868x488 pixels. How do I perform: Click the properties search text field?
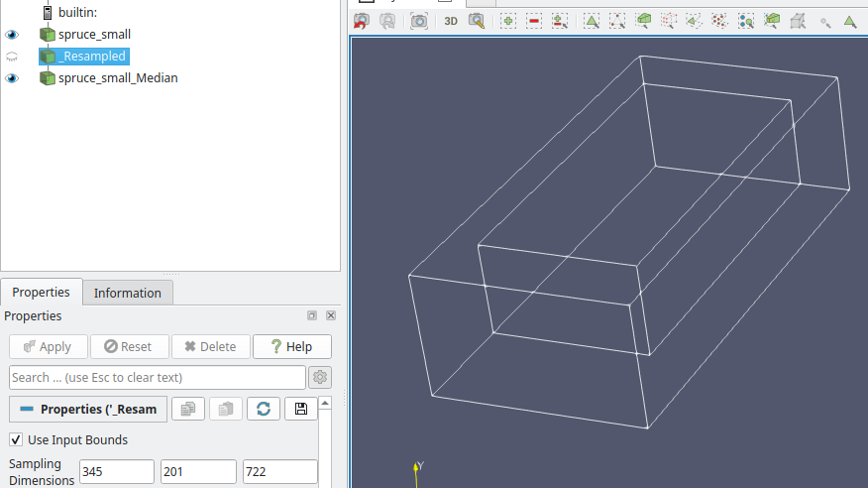point(157,377)
